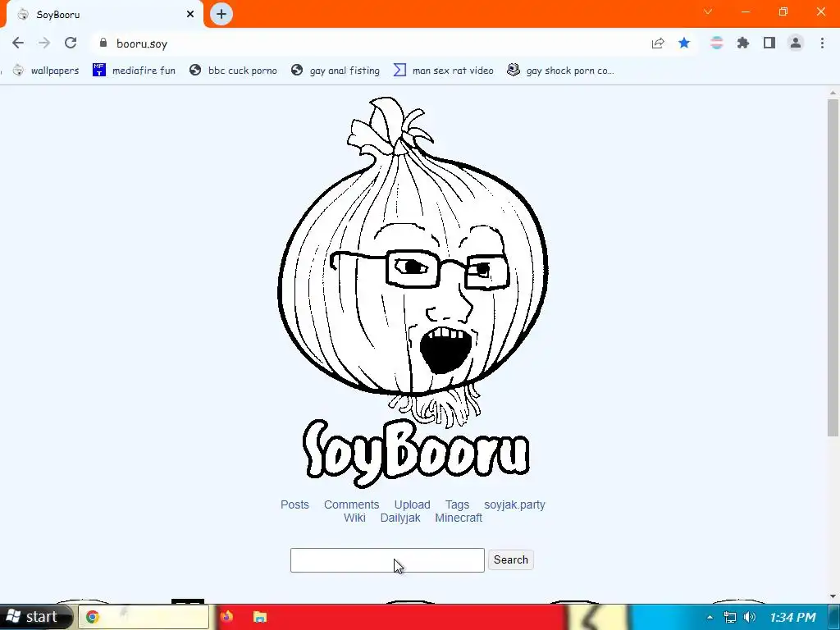Open the striped flag extension icon
The image size is (840, 630).
(716, 43)
